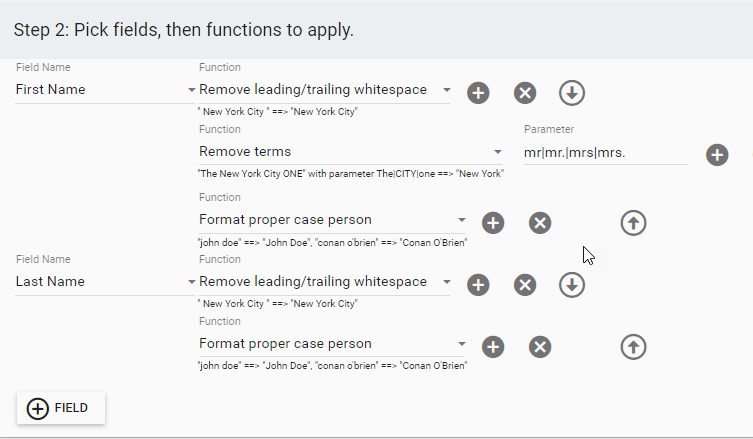
Task: Move Last Name proper case function up
Action: coord(633,347)
